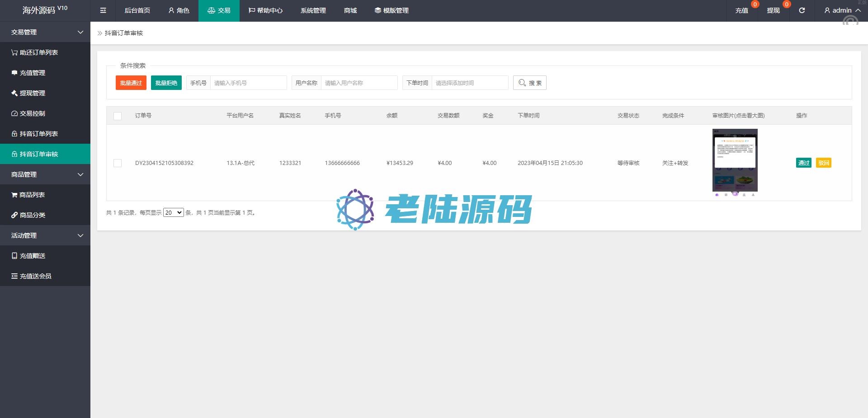This screenshot has width=868, height=418.
Task: Click the sidebar collapse hamburger icon
Action: click(103, 10)
